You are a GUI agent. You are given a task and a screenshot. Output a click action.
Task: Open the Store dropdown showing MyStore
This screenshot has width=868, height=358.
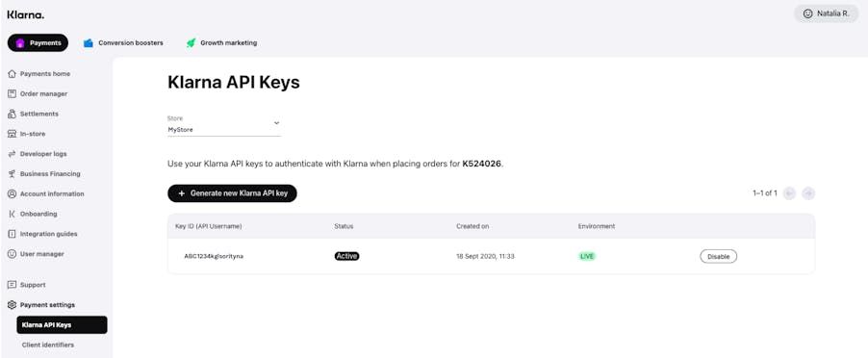pos(224,126)
